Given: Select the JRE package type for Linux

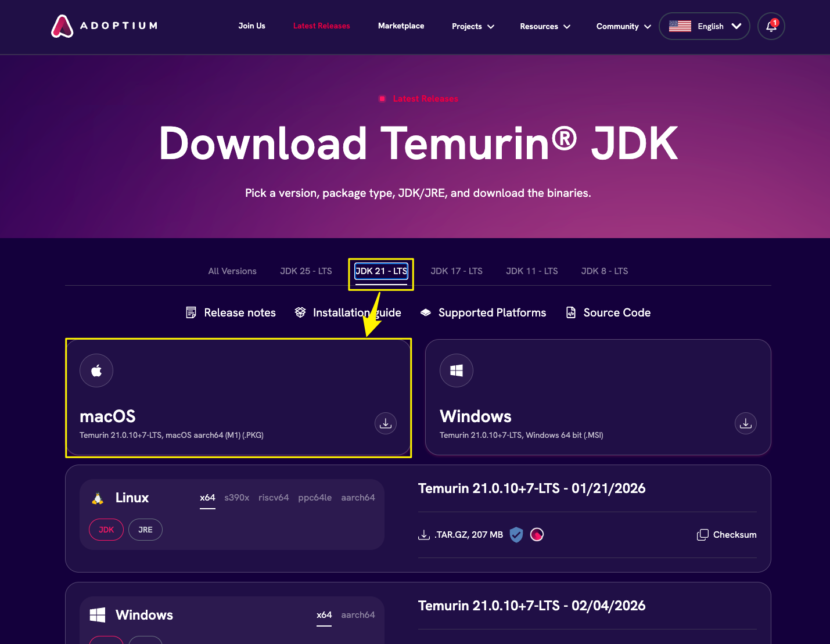Looking at the screenshot, I should [x=145, y=530].
